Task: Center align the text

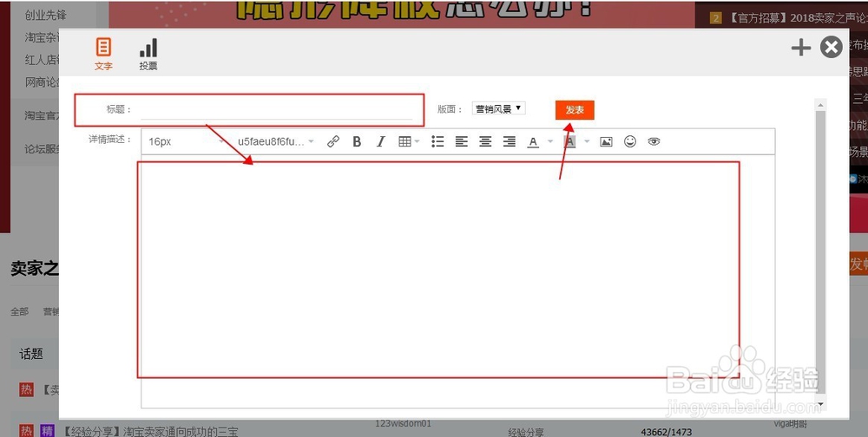Action: coord(485,141)
